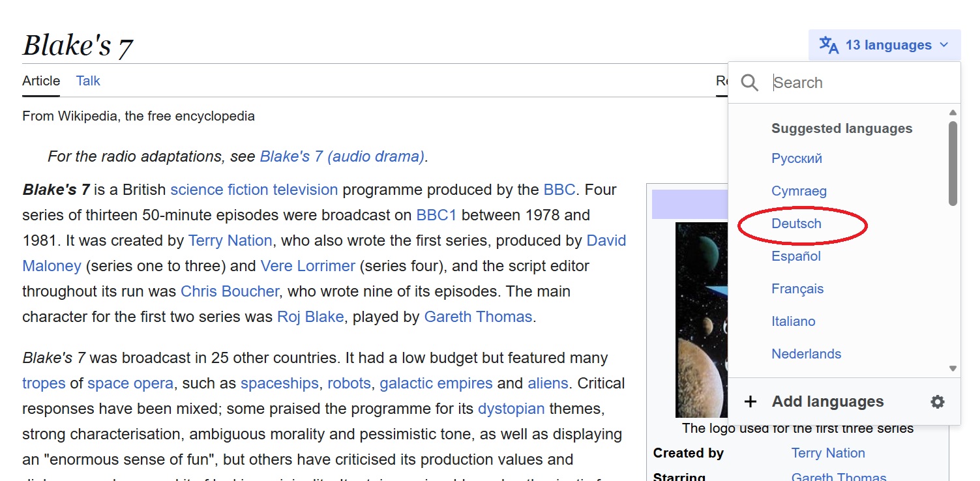
Task: Choose Español language option
Action: tap(796, 256)
